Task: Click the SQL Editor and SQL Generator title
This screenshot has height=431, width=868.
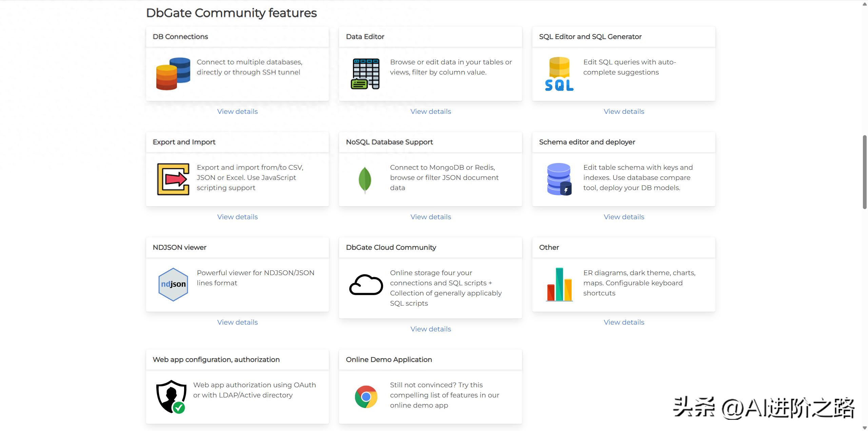Action: click(x=590, y=37)
